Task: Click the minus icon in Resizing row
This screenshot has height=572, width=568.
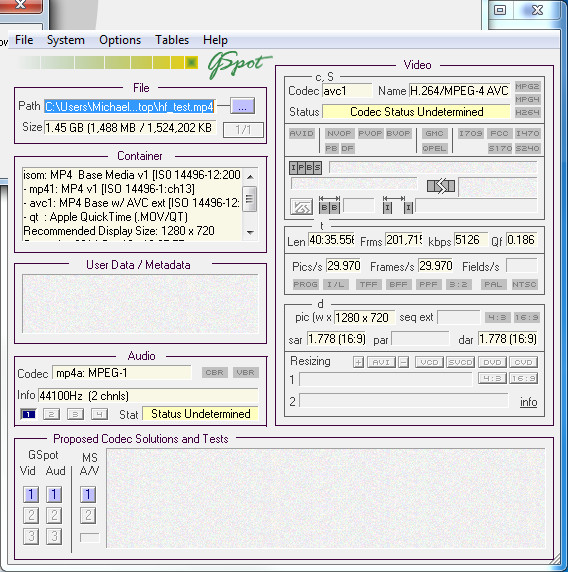Action: point(403,362)
